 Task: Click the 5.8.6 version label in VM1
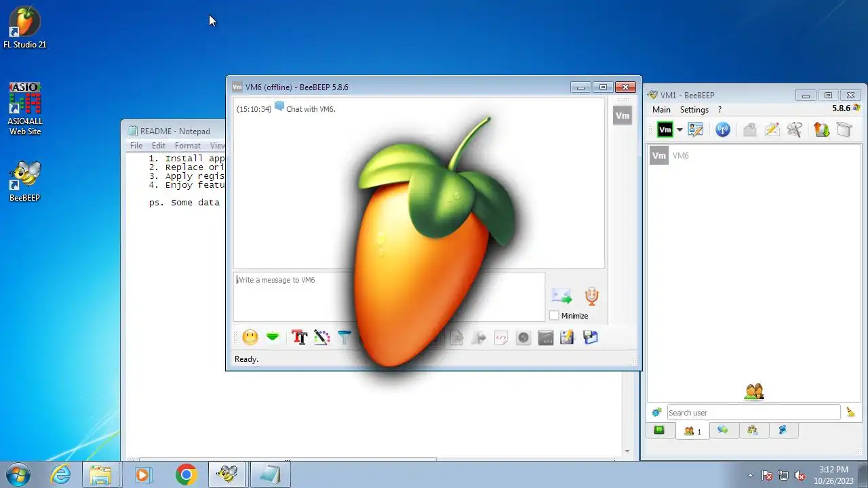(x=841, y=108)
